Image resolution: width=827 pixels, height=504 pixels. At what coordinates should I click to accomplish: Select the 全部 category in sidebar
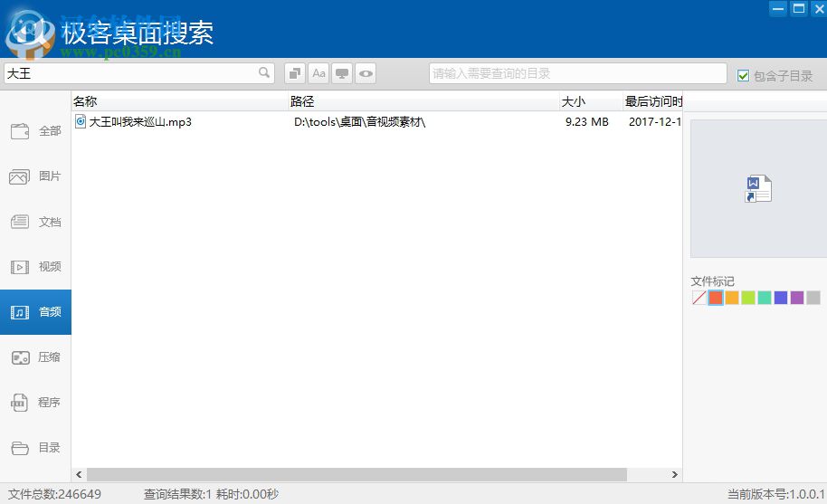tap(35, 130)
